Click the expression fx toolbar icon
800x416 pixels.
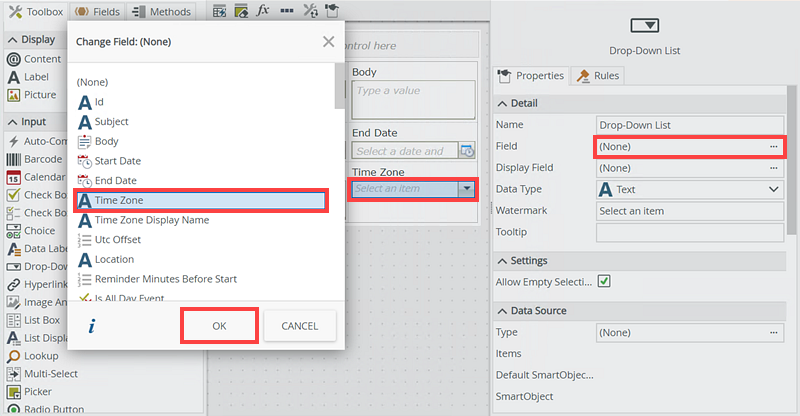click(263, 10)
